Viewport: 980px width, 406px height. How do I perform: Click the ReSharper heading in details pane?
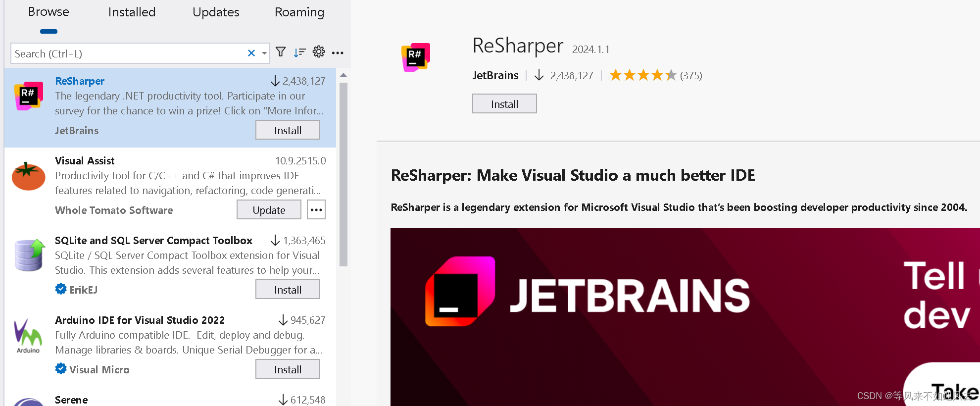click(518, 46)
